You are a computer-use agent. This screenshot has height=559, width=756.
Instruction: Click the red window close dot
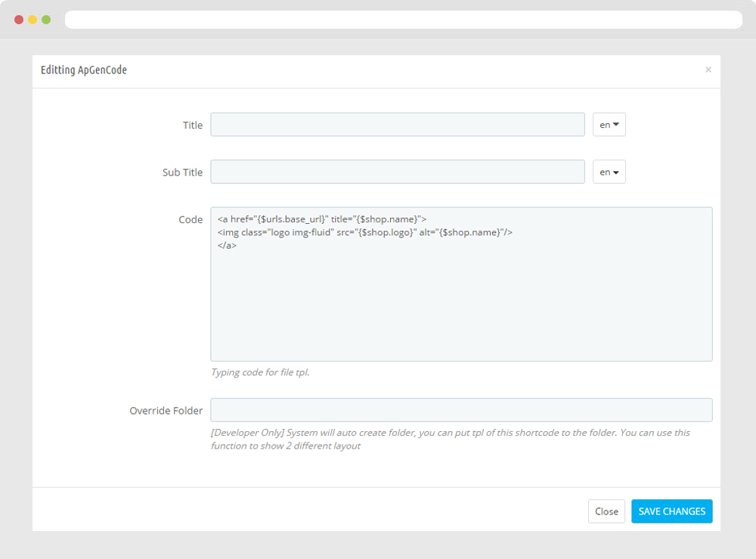(19, 20)
